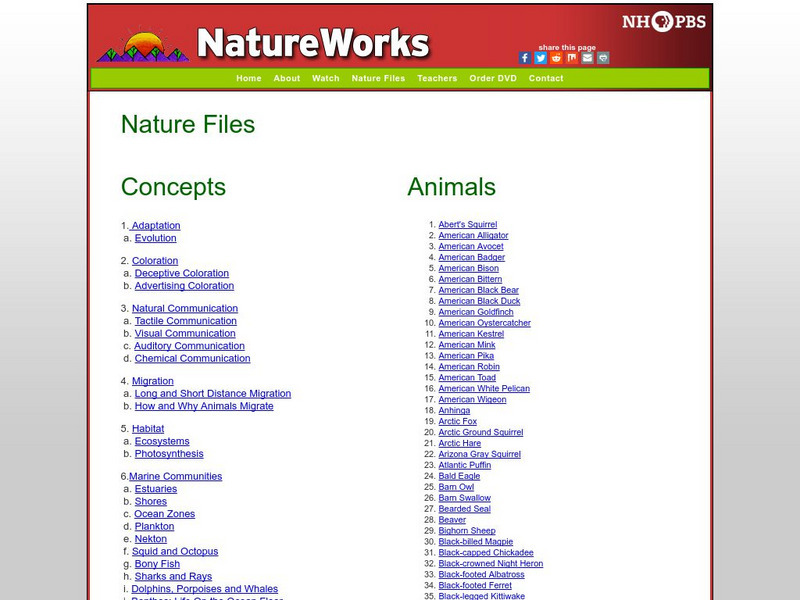
Task: Share this page by email icon
Action: click(x=587, y=58)
